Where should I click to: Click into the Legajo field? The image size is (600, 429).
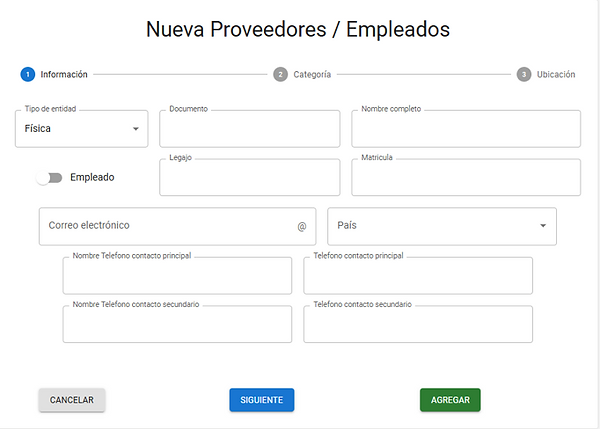coord(249,178)
